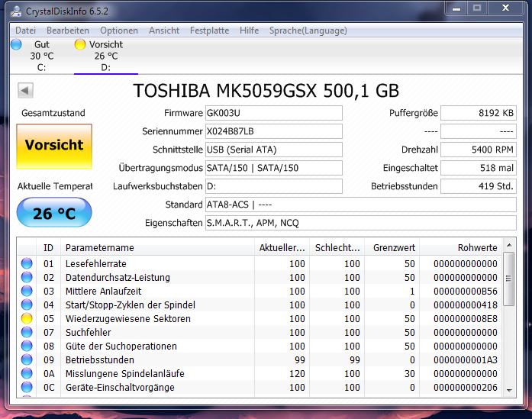Select the Datendurchsatz-Leistung parameter name
The image size is (532, 419).
(118, 278)
